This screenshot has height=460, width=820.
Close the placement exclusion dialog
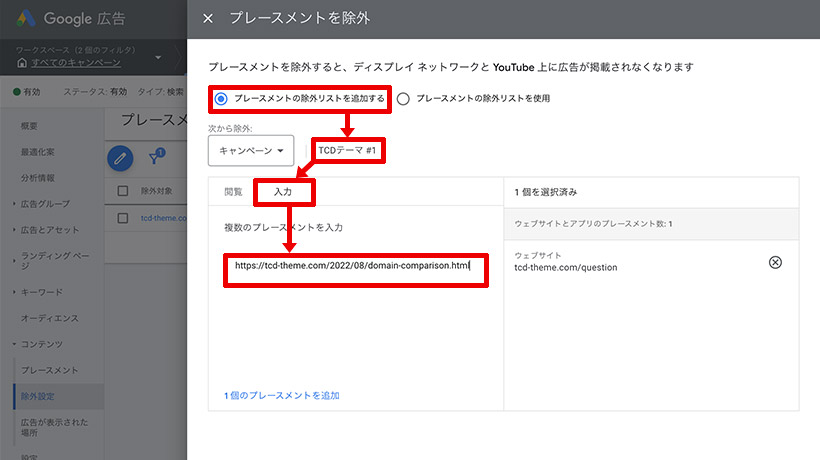208,18
